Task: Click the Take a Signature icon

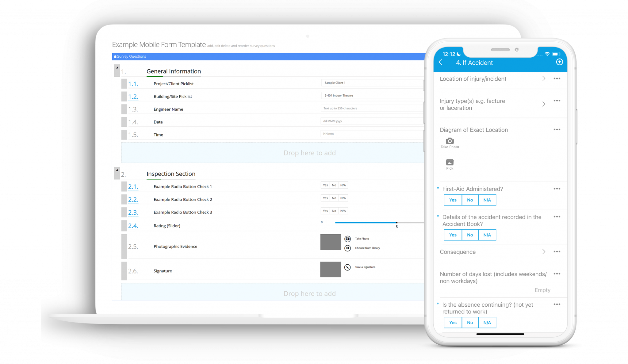Action: [347, 267]
